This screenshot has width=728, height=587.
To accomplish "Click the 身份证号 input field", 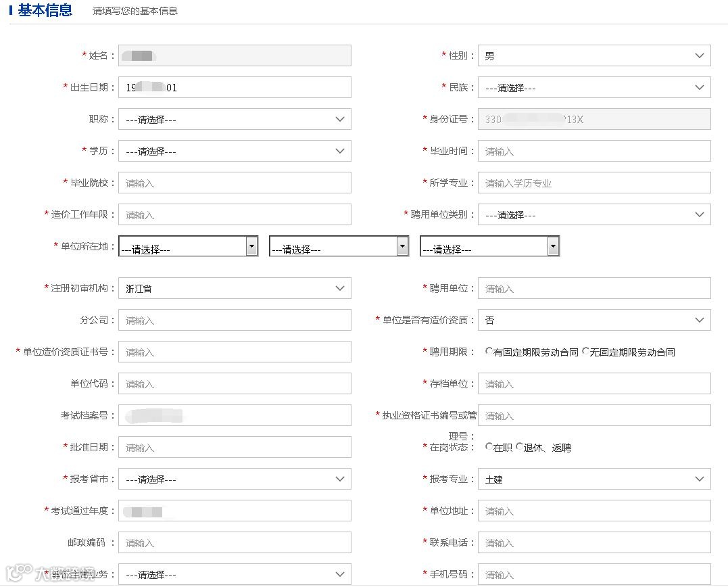I will point(594,119).
